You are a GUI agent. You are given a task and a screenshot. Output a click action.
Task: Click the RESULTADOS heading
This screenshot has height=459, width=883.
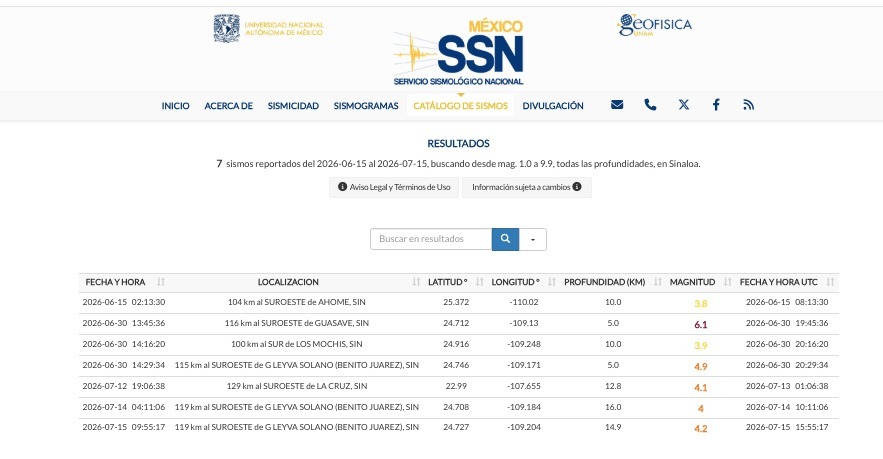click(x=458, y=144)
